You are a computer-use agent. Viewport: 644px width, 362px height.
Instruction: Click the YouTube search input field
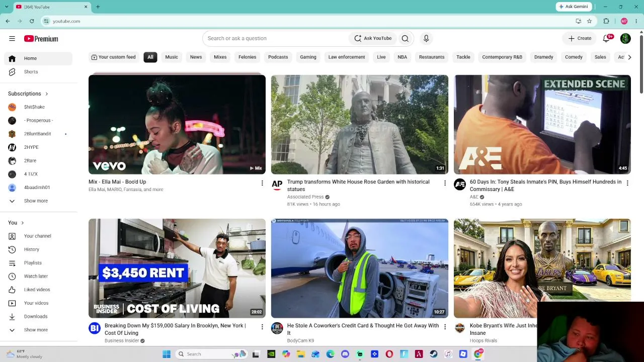point(276,38)
